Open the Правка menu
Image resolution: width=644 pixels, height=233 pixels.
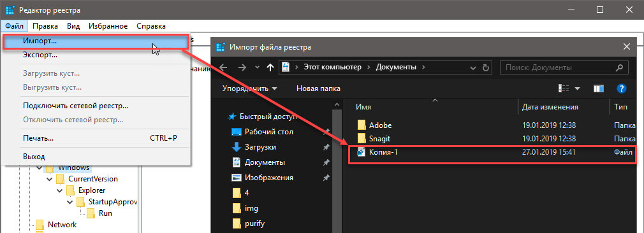[45, 26]
